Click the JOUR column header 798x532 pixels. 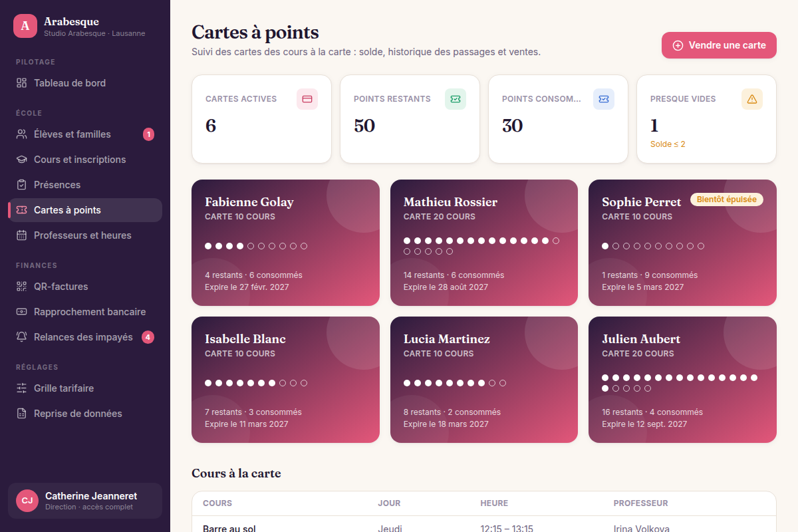(389, 503)
